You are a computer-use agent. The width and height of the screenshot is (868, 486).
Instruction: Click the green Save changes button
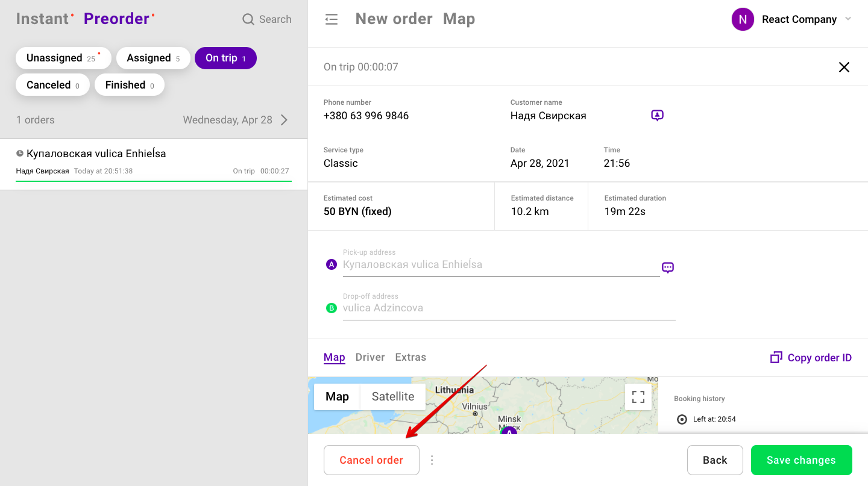[801, 460]
